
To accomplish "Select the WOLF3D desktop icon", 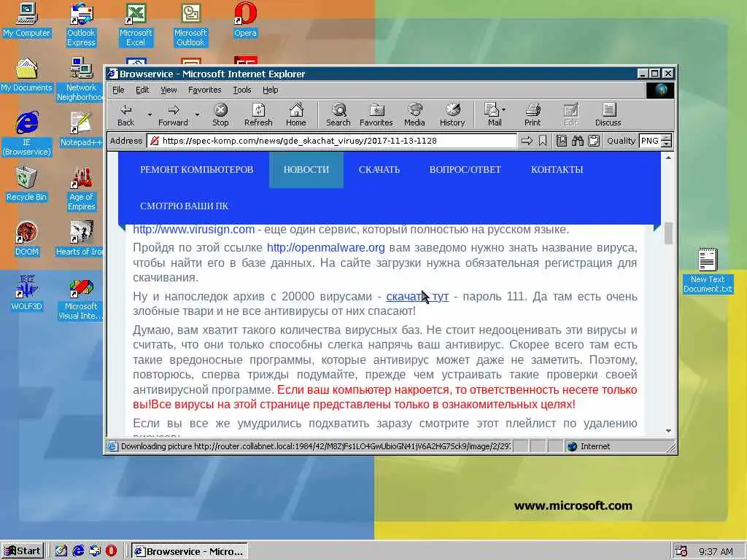I will click(26, 294).
